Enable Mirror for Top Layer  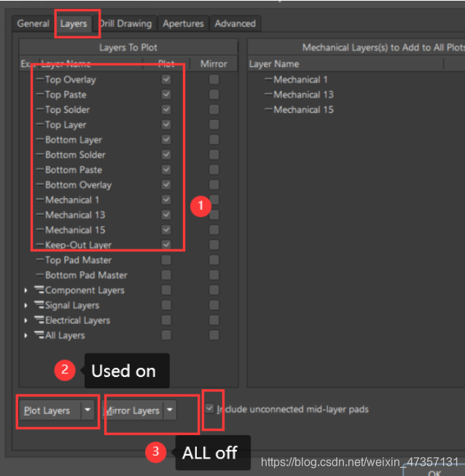click(x=214, y=125)
